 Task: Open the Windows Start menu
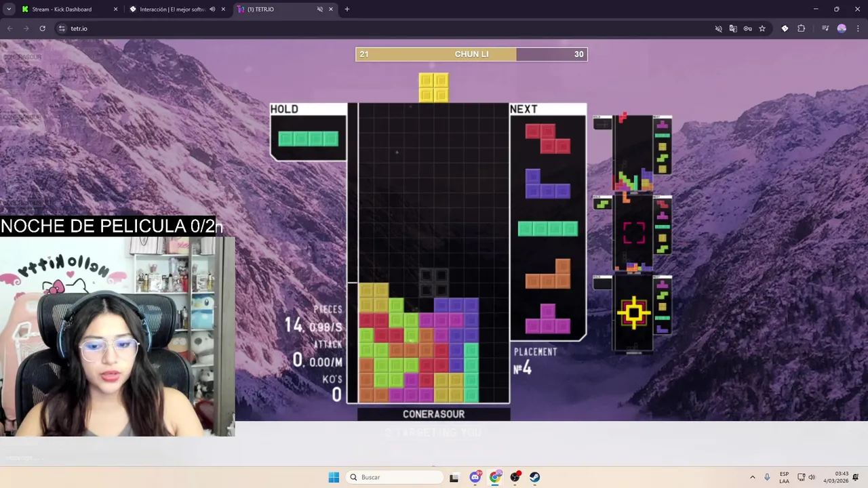click(334, 477)
